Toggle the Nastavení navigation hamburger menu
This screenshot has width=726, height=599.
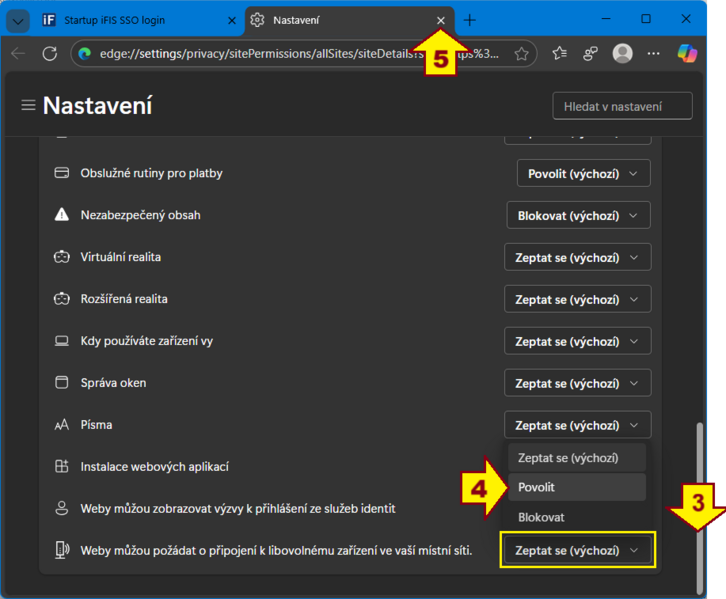28,106
